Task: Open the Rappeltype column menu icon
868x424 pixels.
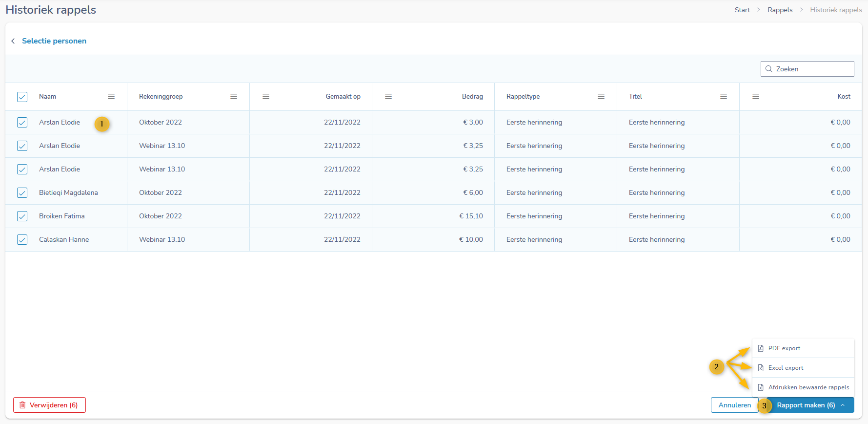Action: point(601,97)
